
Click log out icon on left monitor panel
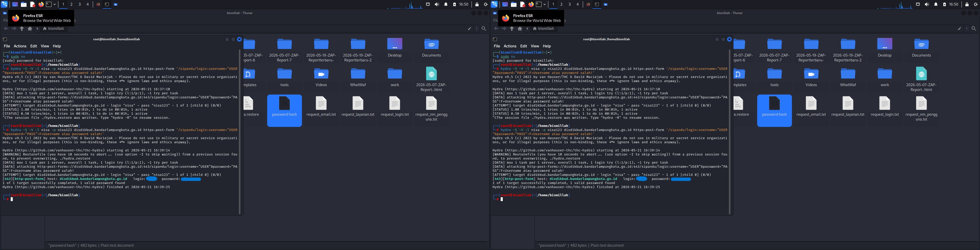pyautogui.click(x=486, y=5)
